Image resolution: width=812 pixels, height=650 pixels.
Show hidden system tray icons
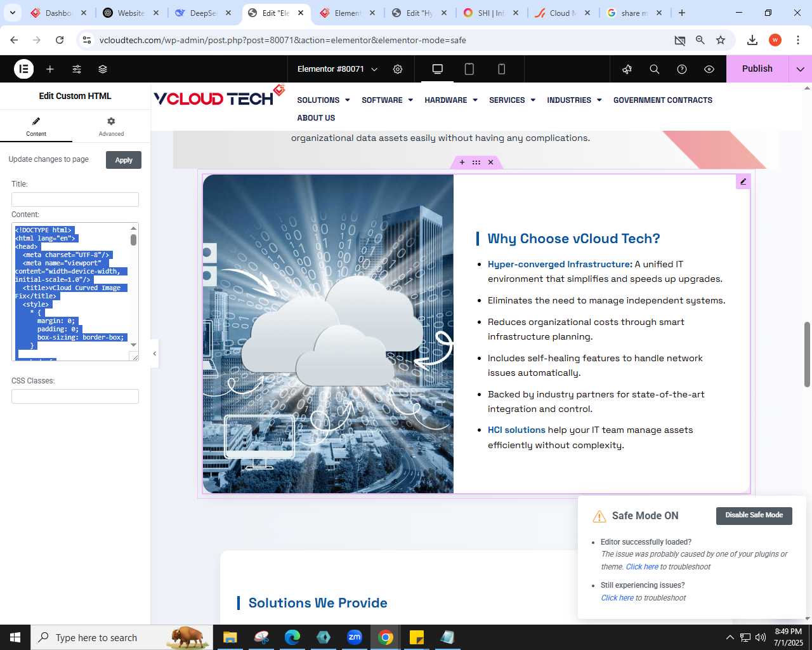(x=730, y=637)
